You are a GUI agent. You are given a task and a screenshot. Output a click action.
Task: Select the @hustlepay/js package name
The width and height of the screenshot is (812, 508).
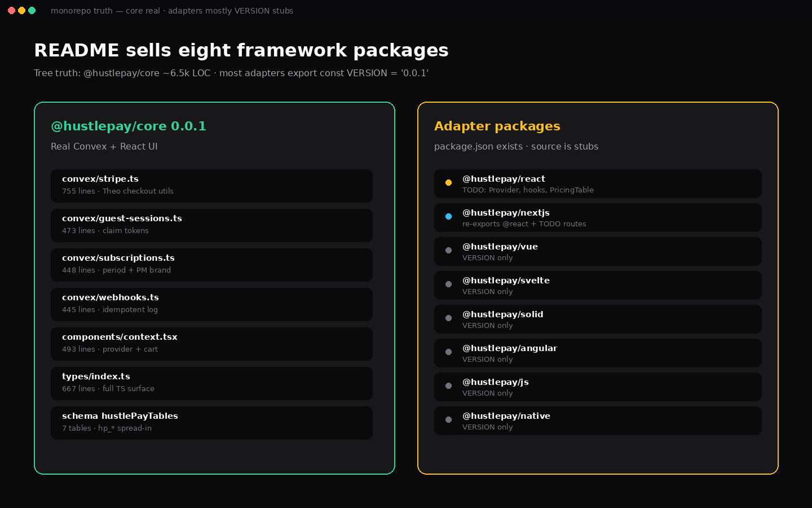tap(496, 382)
